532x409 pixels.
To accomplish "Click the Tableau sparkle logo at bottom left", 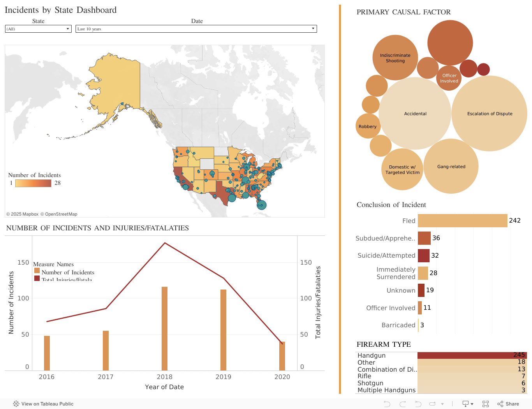I will click(x=16, y=404).
